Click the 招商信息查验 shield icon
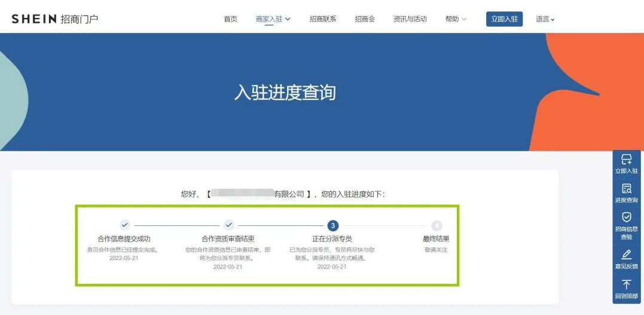The image size is (644, 315). pyautogui.click(x=626, y=217)
